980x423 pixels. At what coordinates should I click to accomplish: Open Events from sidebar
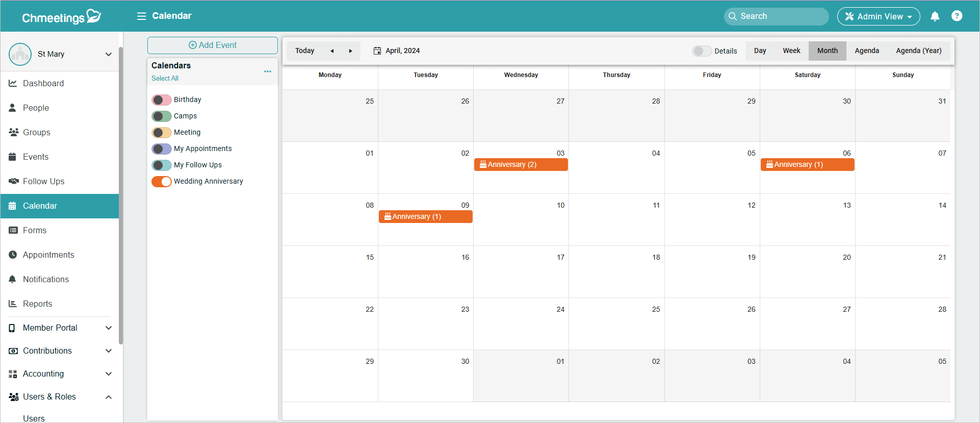click(x=60, y=157)
